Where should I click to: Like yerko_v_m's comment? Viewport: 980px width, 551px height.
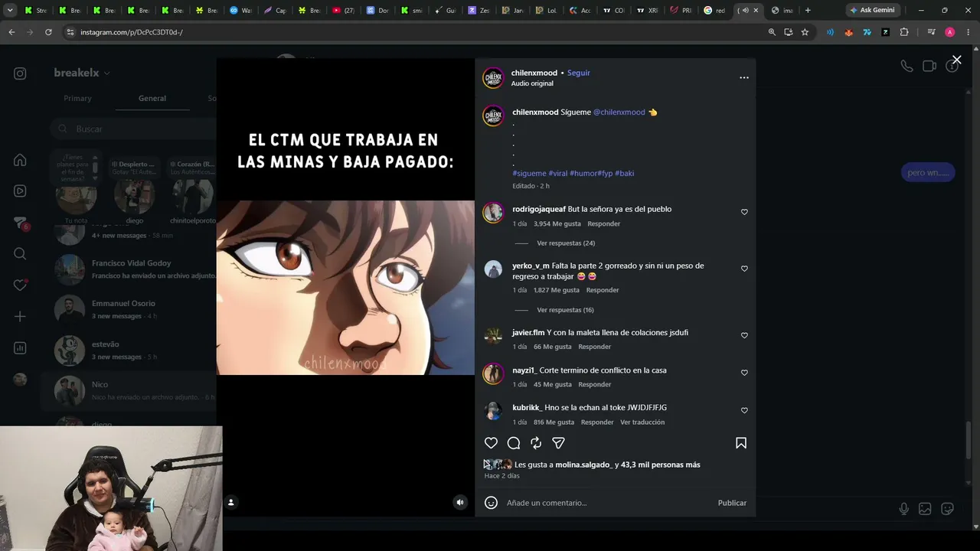744,269
